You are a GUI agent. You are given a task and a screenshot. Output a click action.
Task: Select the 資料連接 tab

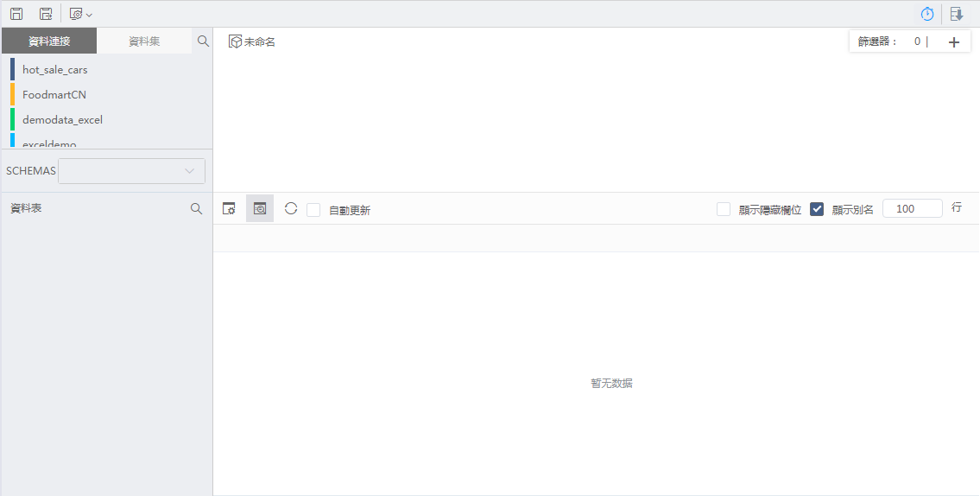pyautogui.click(x=49, y=41)
